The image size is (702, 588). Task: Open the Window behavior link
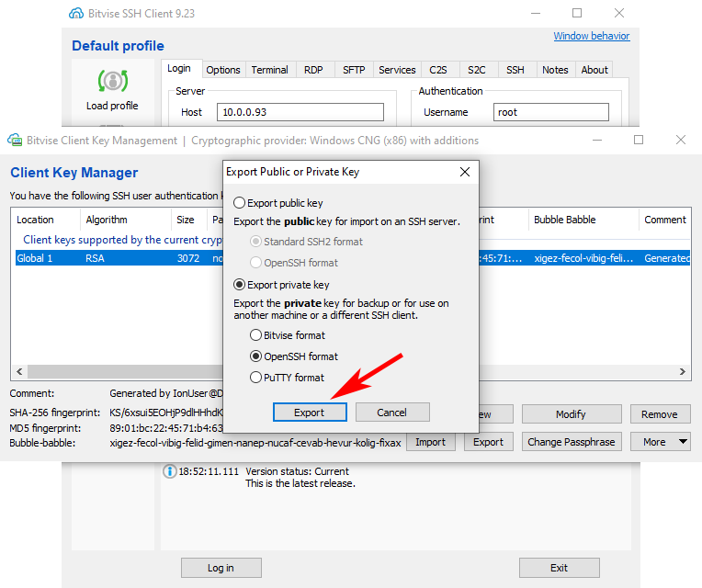pos(592,36)
